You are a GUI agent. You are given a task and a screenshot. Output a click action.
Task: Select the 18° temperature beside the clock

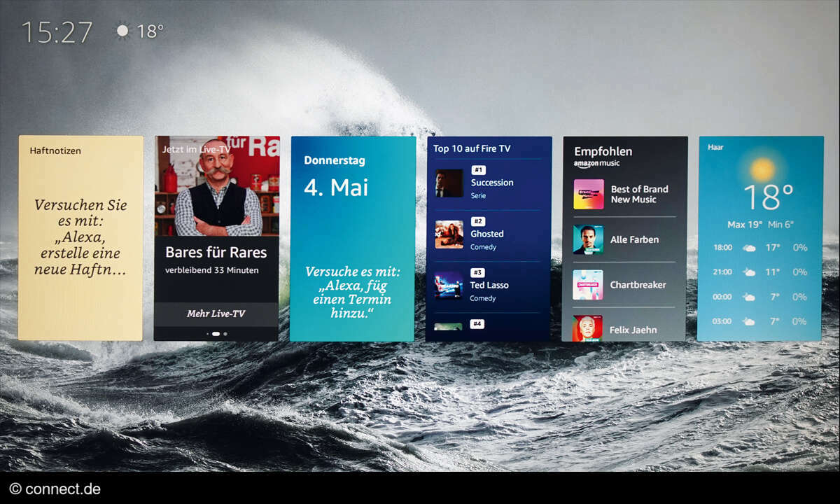150,31
